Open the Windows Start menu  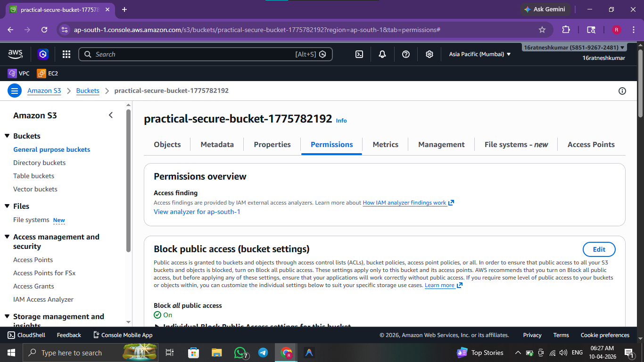pyautogui.click(x=11, y=353)
